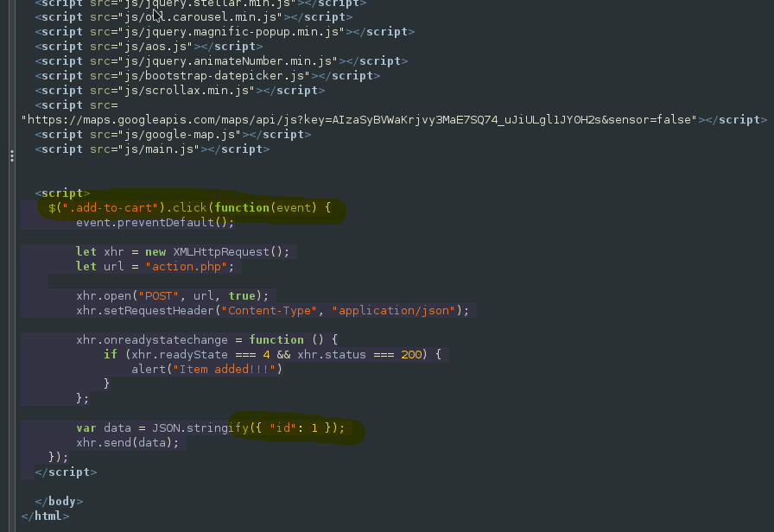Screen dimensions: 774x532
Task: Click the highlighted "id" key in JSON.stringify
Action: pyautogui.click(x=282, y=427)
